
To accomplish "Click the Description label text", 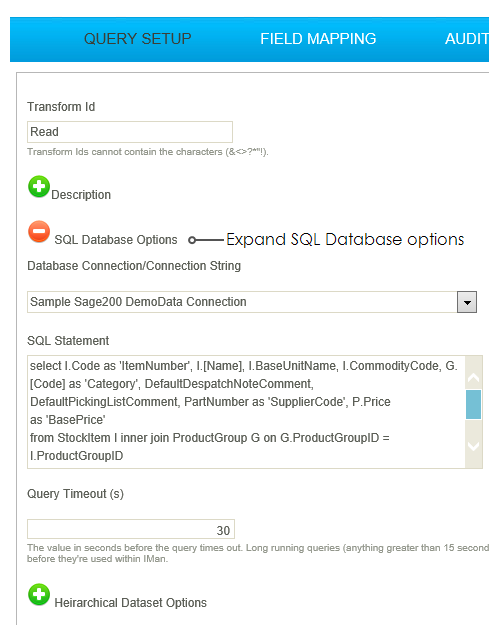I will click(81, 195).
